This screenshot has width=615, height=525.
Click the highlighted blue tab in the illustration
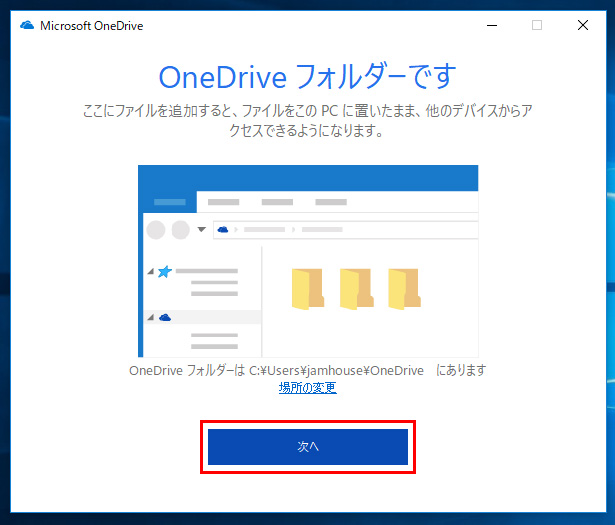(169, 201)
